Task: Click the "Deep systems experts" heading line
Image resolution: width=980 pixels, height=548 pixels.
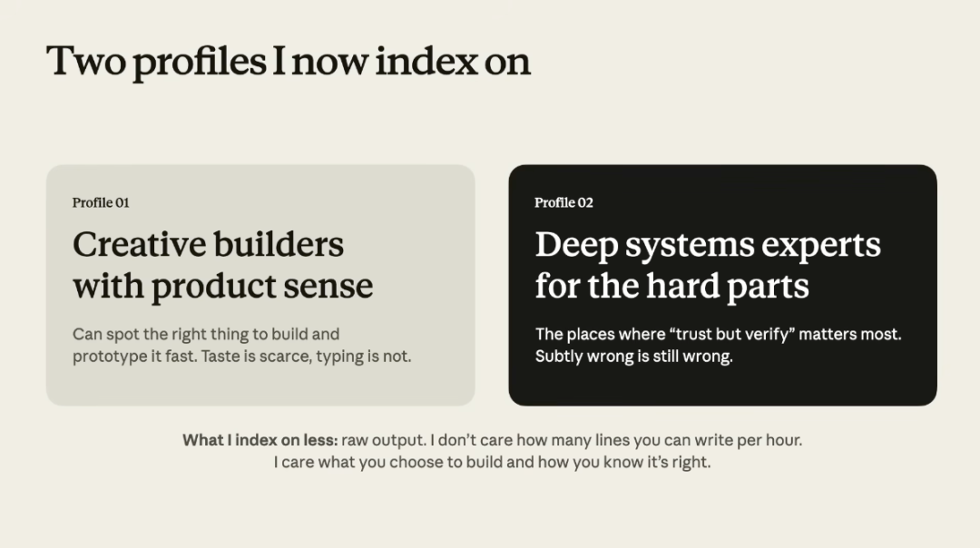Action: (708, 246)
